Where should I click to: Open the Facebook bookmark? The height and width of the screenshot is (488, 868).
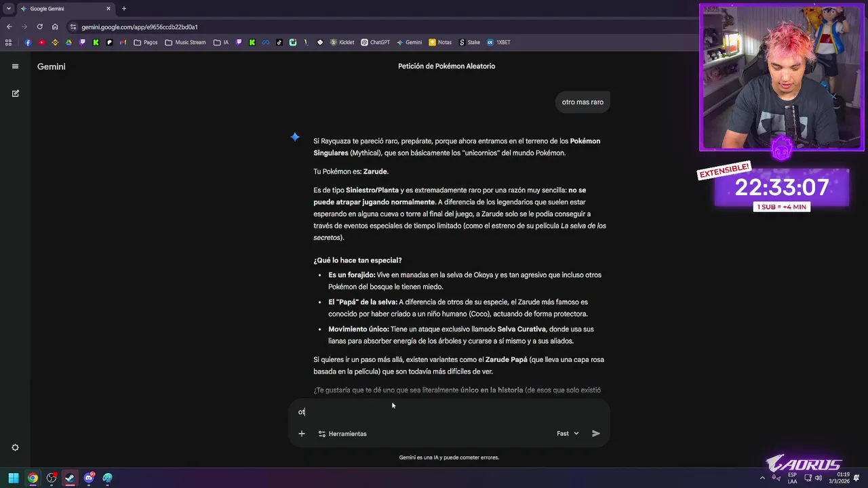click(x=28, y=42)
